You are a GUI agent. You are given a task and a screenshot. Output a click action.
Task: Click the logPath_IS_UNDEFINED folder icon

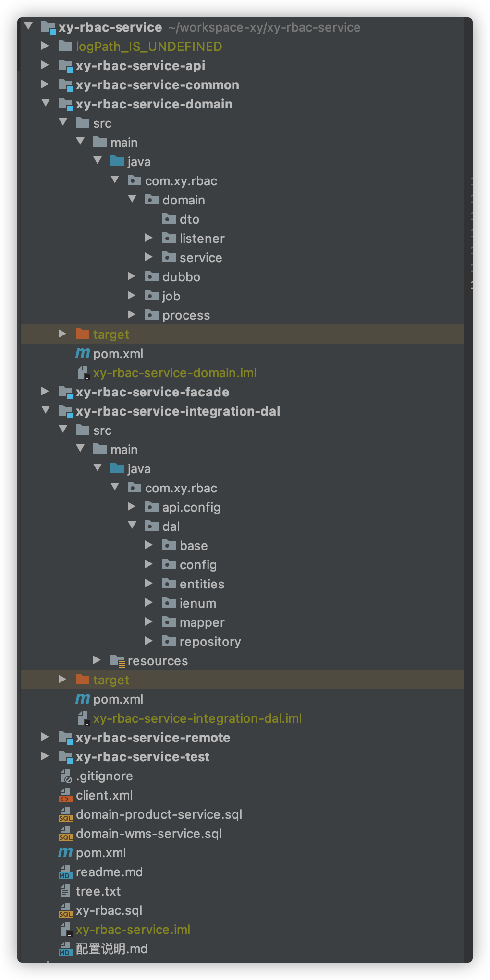pyautogui.click(x=65, y=46)
